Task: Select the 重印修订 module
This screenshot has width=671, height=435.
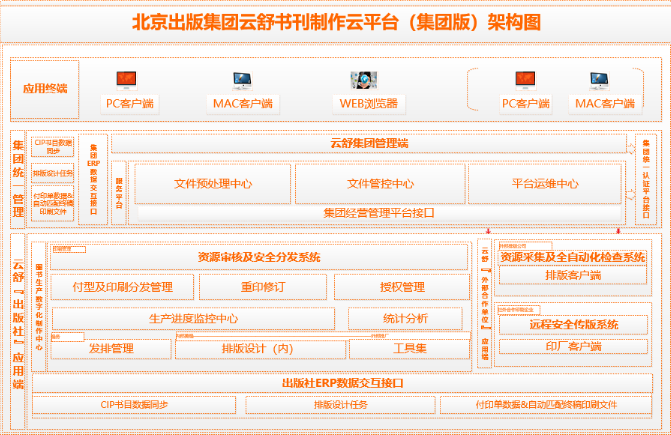Action: (x=263, y=287)
